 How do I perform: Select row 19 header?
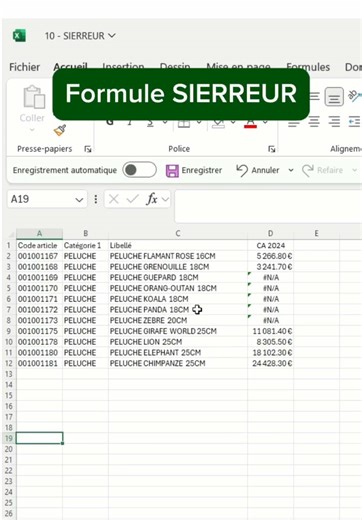click(x=9, y=438)
